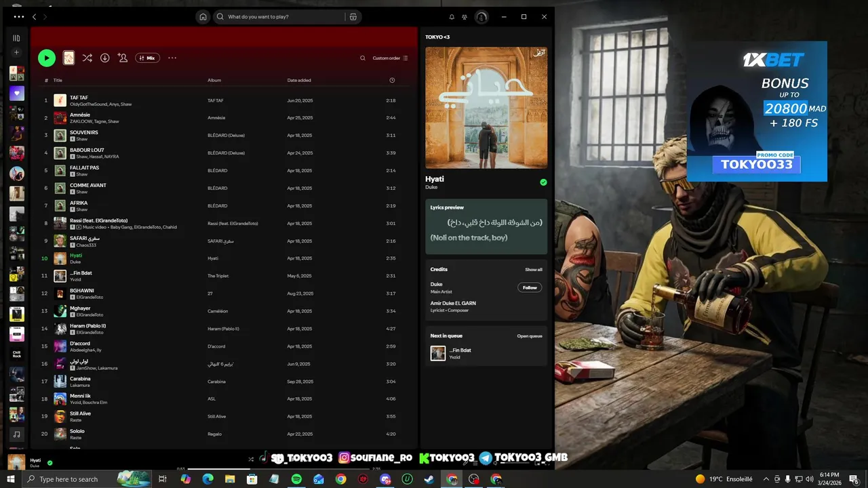Download the playlist with arrow icon
Screen dimensions: 868x488
105,58
